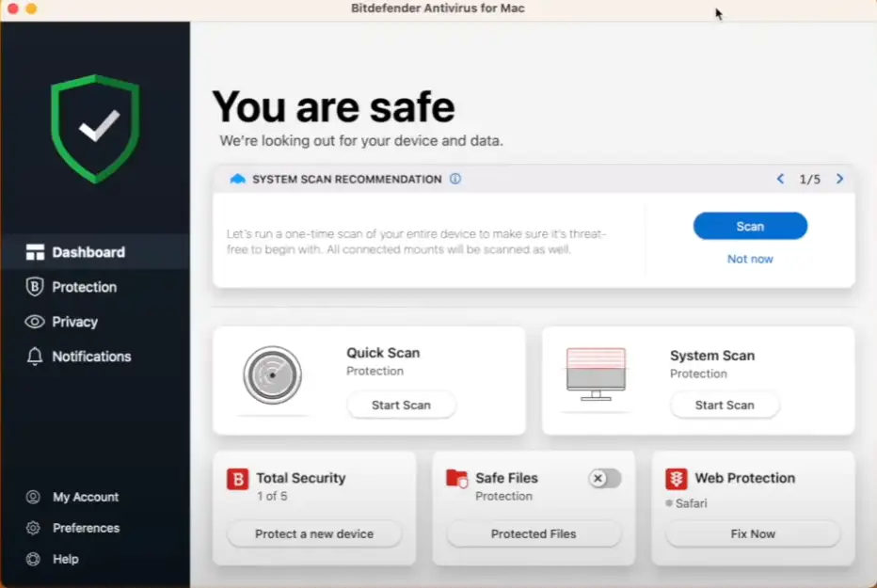Viewport: 877px width, 588px height.
Task: Click Fix Now for Web Protection
Action: pos(753,533)
